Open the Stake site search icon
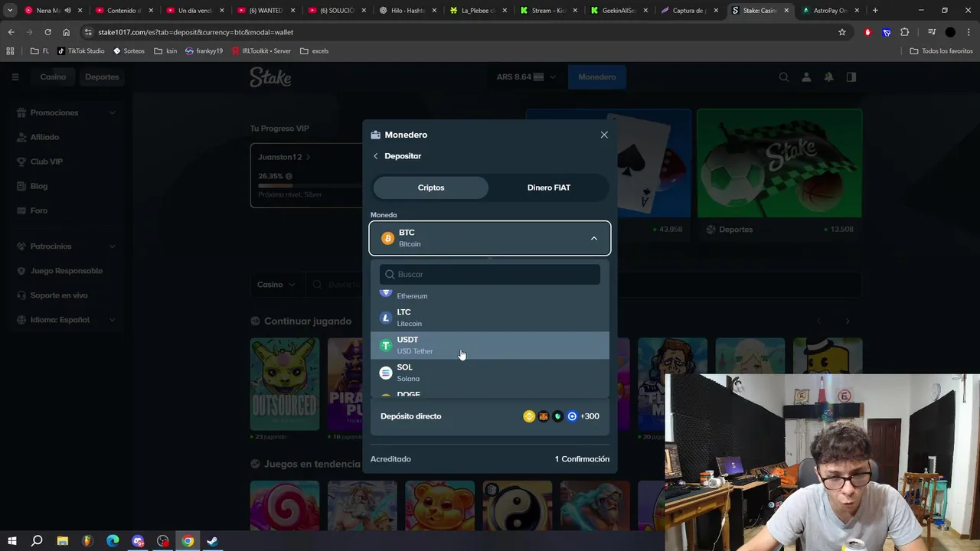980x551 pixels. coord(784,77)
